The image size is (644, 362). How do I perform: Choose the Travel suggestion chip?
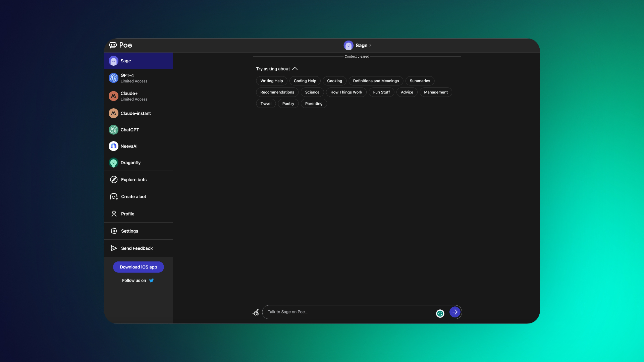tap(266, 104)
